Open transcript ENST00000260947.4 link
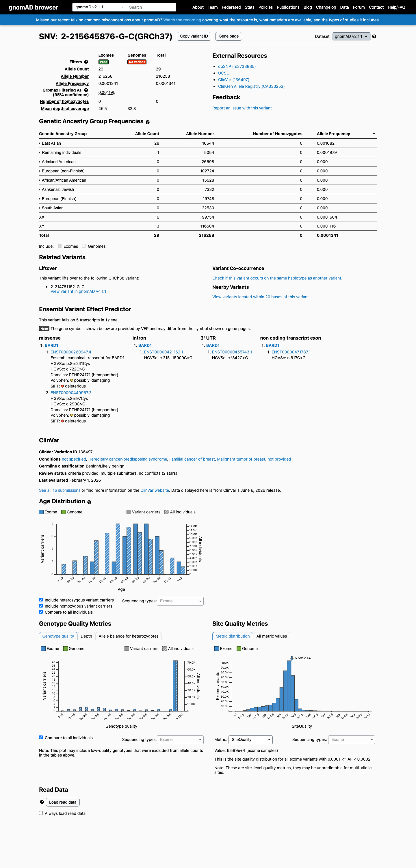 point(71,352)
